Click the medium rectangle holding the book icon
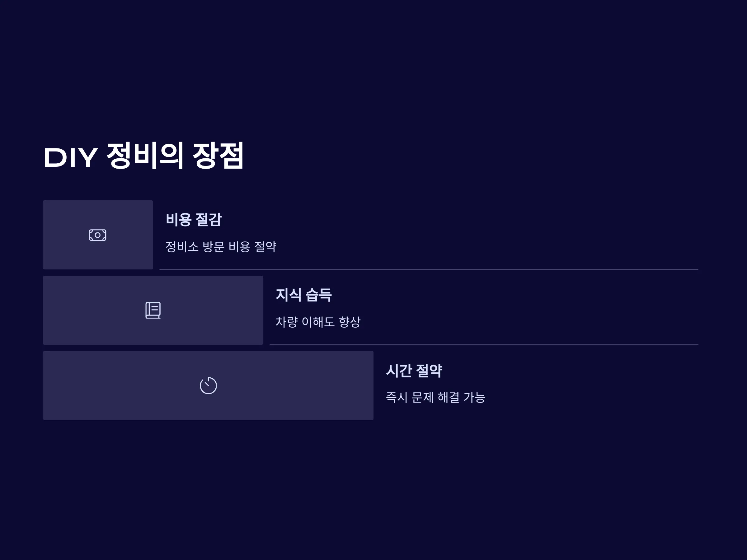The width and height of the screenshot is (747, 560). point(153,310)
